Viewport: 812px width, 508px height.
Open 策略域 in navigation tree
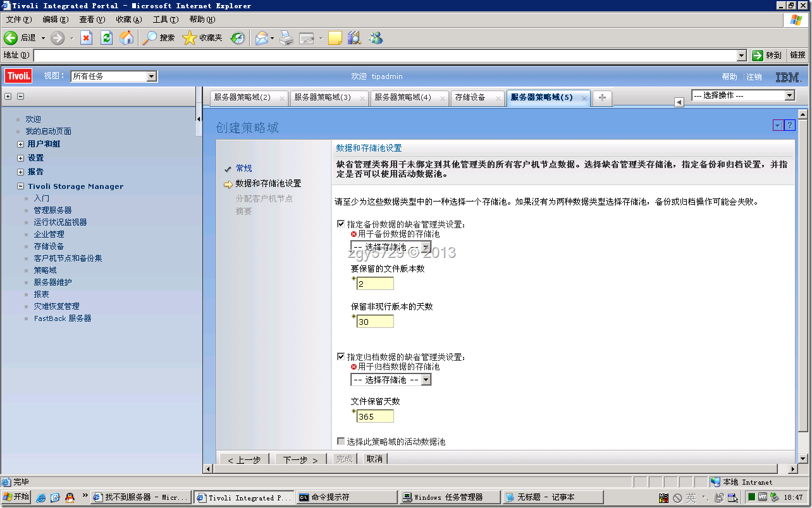(46, 270)
